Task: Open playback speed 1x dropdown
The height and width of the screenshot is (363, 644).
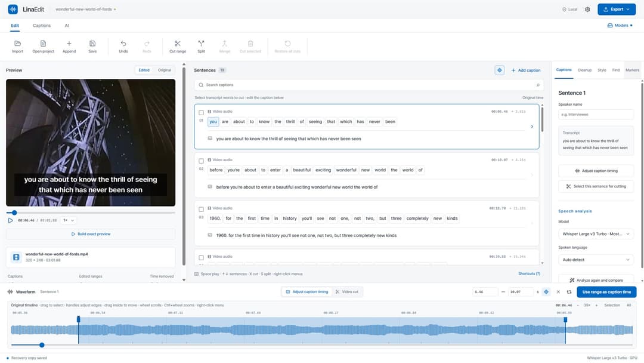Action: pyautogui.click(x=68, y=220)
